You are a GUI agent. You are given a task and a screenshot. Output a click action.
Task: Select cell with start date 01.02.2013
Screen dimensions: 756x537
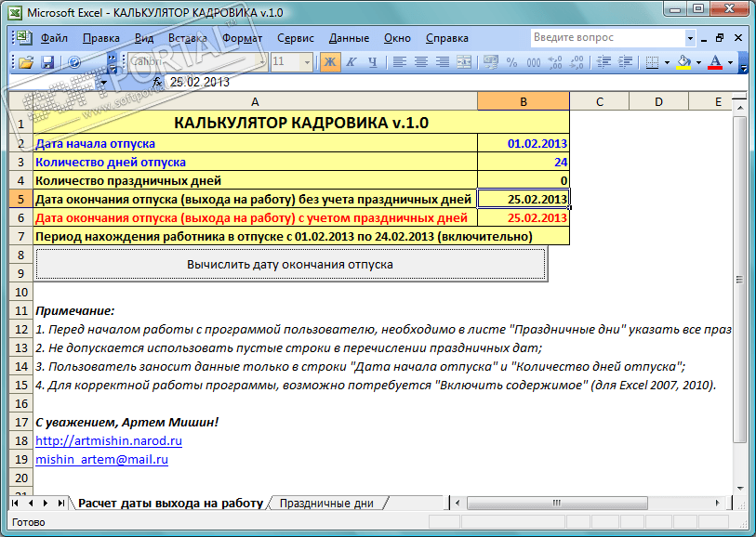(524, 143)
